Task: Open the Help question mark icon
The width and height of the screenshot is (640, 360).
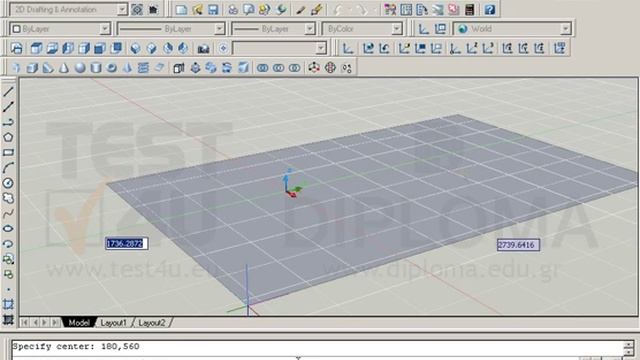Action: pos(489,9)
